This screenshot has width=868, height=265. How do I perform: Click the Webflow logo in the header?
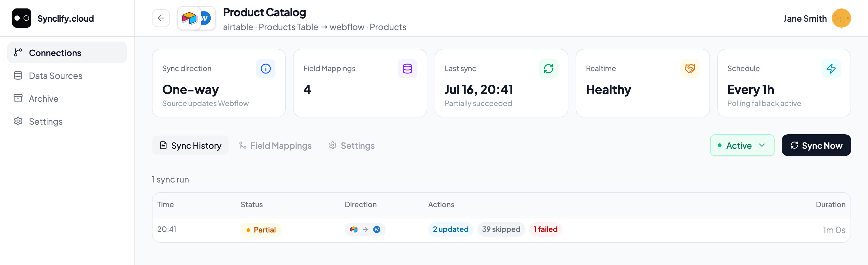(x=206, y=18)
